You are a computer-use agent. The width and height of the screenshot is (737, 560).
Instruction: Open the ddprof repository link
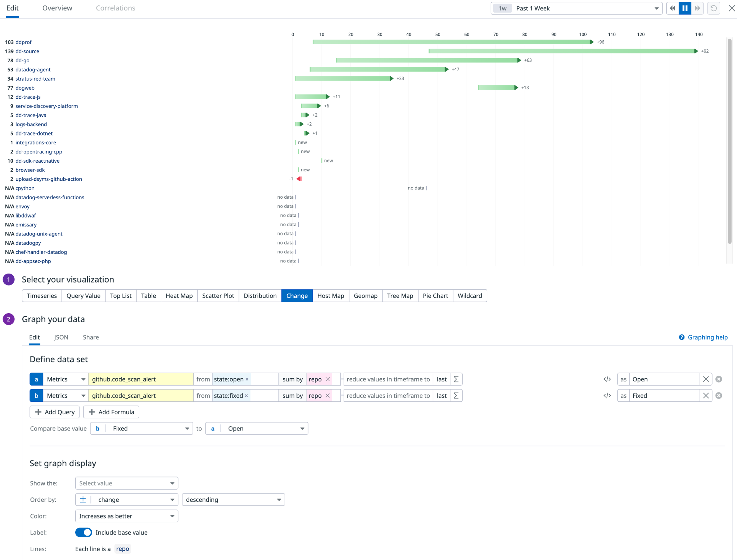pyautogui.click(x=23, y=42)
